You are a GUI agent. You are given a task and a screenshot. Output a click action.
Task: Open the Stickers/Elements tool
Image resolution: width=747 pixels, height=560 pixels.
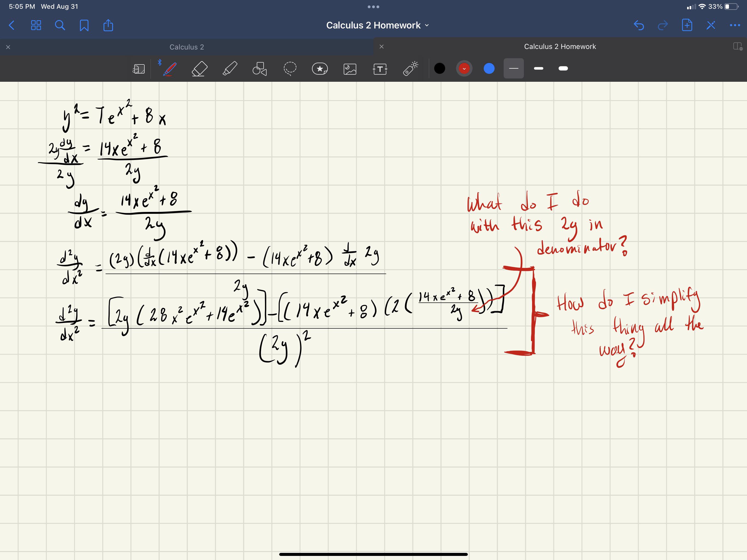pyautogui.click(x=320, y=69)
